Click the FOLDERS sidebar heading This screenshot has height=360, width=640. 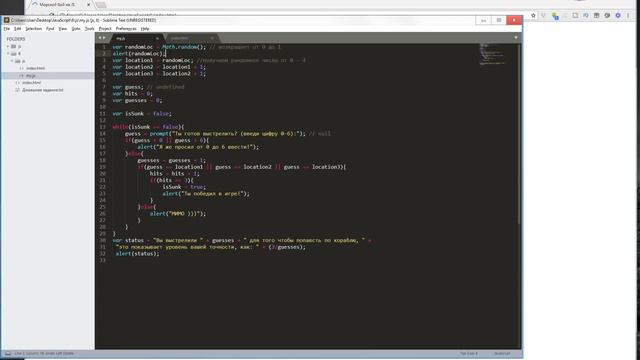(x=16, y=39)
